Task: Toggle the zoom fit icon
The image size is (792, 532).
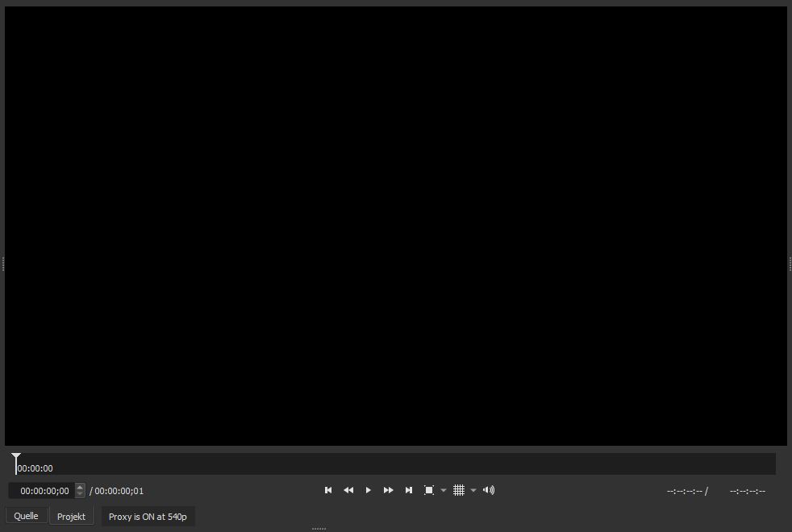Action: [x=429, y=490]
